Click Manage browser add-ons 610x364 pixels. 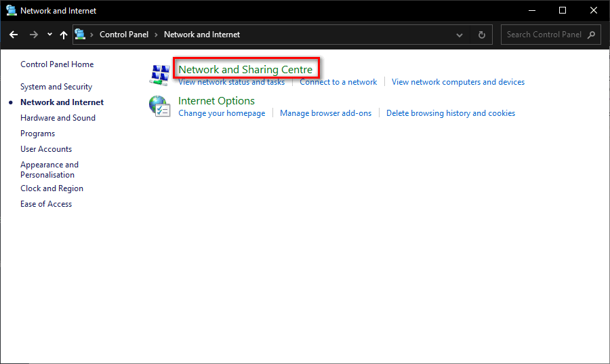click(x=325, y=113)
